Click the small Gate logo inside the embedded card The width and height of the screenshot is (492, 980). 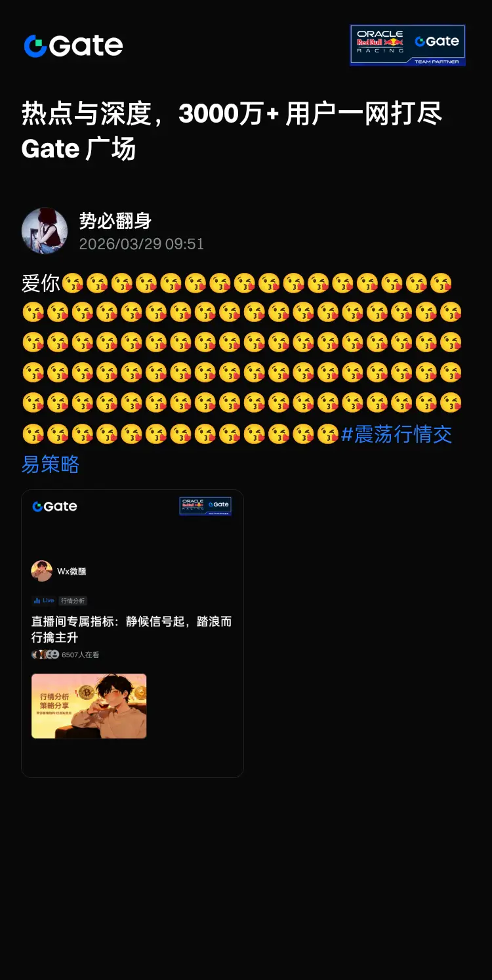54,506
